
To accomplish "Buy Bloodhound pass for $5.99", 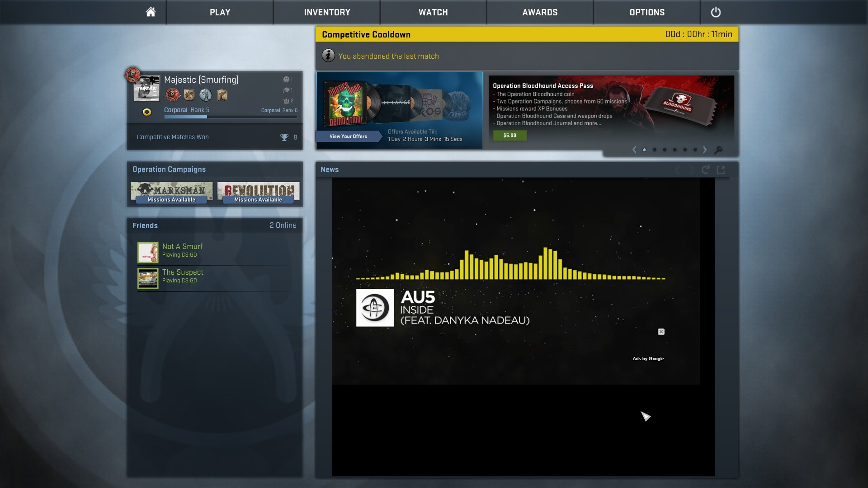I will (x=509, y=135).
